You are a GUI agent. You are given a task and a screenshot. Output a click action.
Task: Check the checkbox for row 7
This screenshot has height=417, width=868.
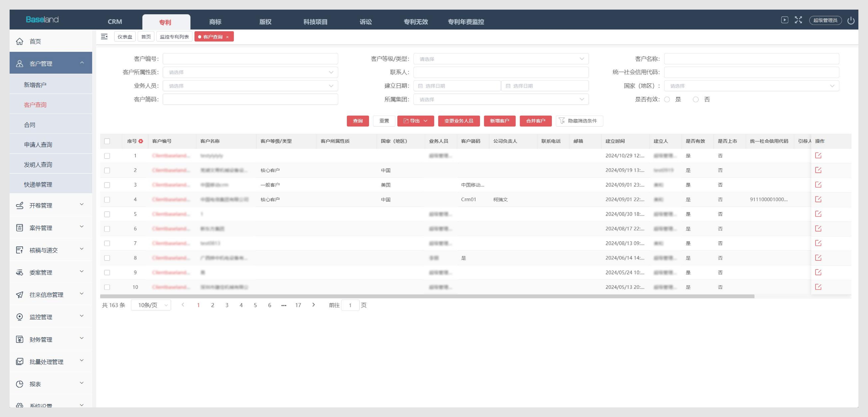click(x=107, y=243)
